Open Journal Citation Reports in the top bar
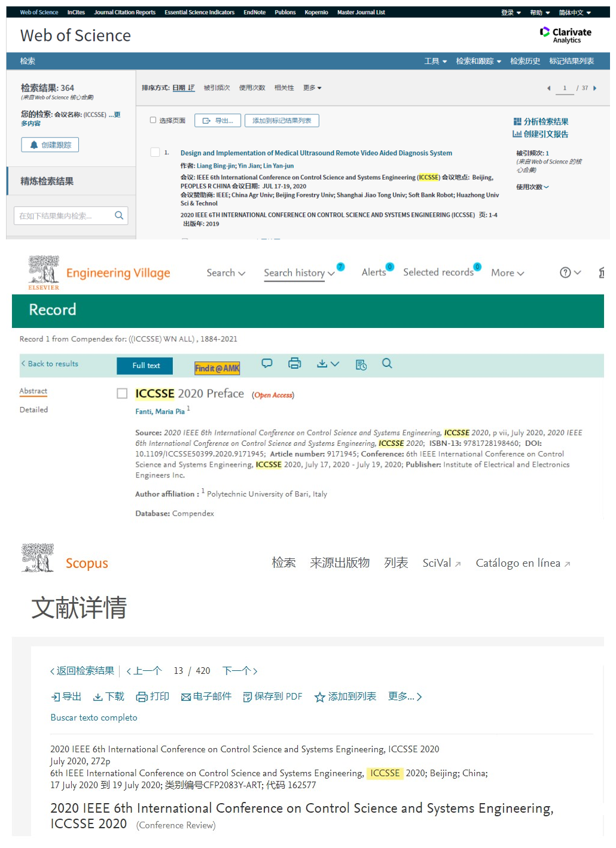This screenshot has width=616, height=848. click(124, 13)
